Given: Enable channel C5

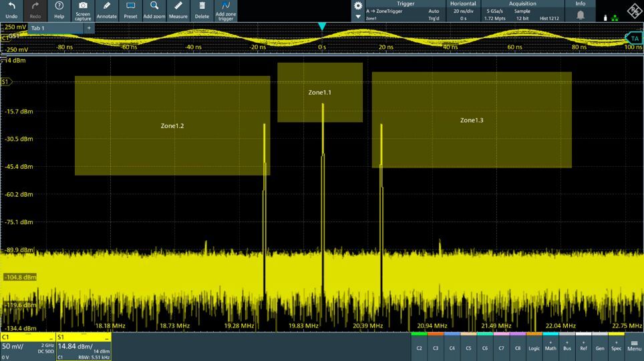Looking at the screenshot, I should pos(468,346).
